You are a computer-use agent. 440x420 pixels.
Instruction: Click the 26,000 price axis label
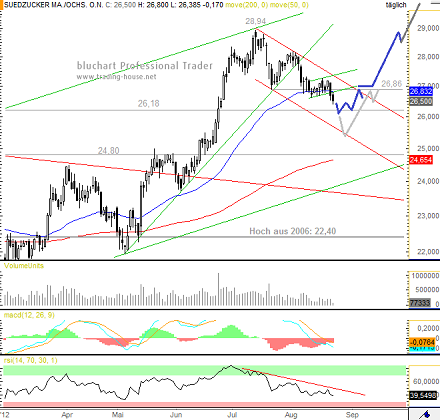pos(428,116)
